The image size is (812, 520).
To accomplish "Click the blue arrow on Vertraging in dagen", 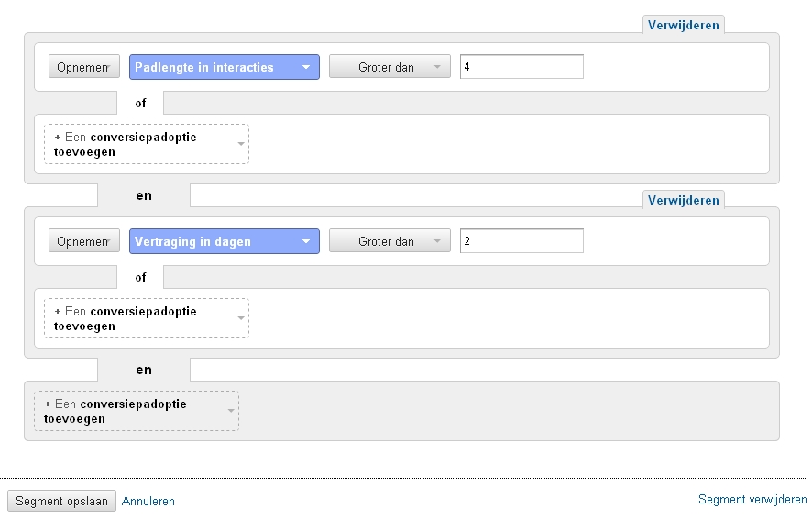I will (x=306, y=242).
